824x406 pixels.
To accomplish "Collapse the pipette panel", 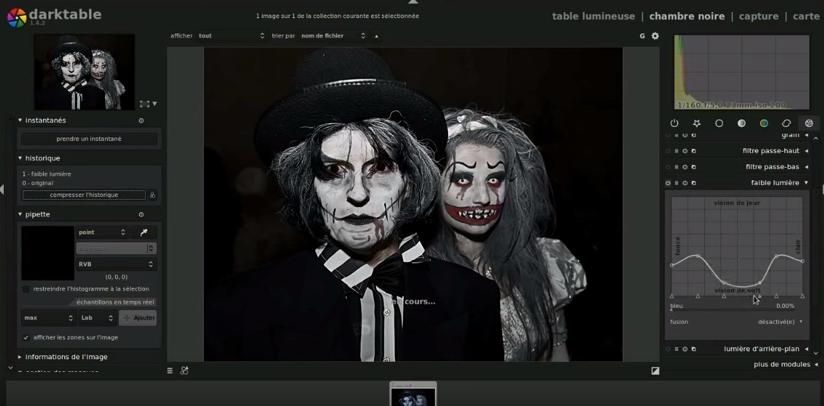I will pyautogui.click(x=20, y=214).
